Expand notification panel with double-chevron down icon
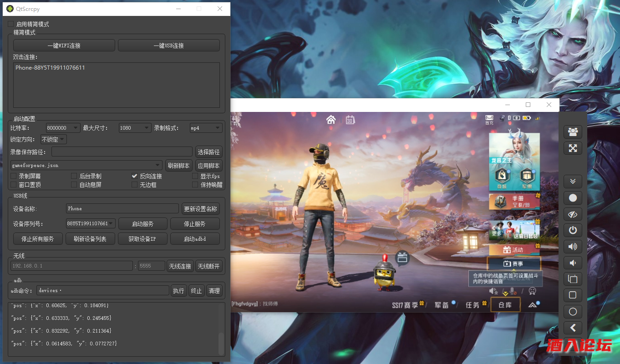 coord(573,182)
